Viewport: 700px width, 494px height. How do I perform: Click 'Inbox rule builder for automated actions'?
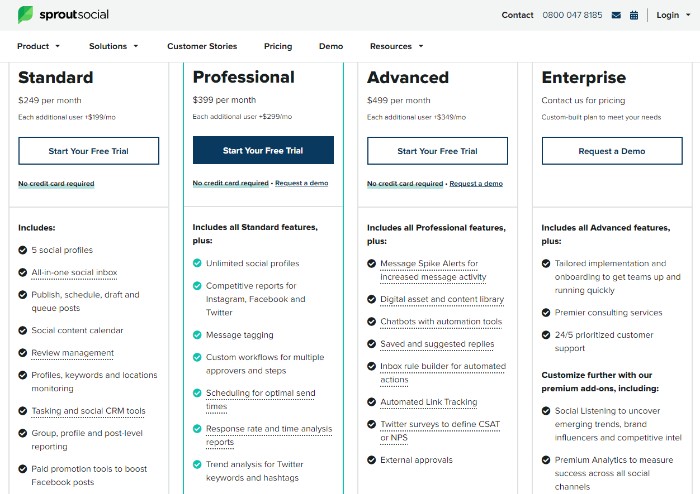pos(443,373)
